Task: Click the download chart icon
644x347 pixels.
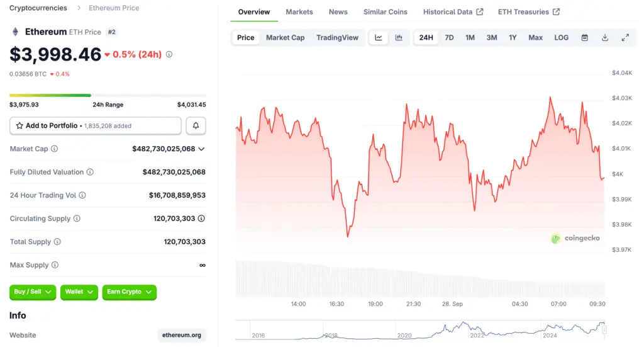Action: tap(605, 38)
